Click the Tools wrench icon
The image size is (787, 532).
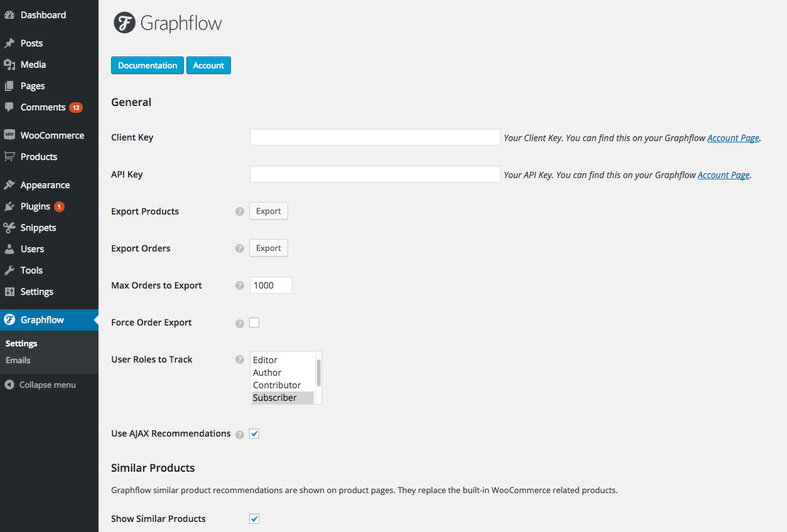[x=9, y=270]
